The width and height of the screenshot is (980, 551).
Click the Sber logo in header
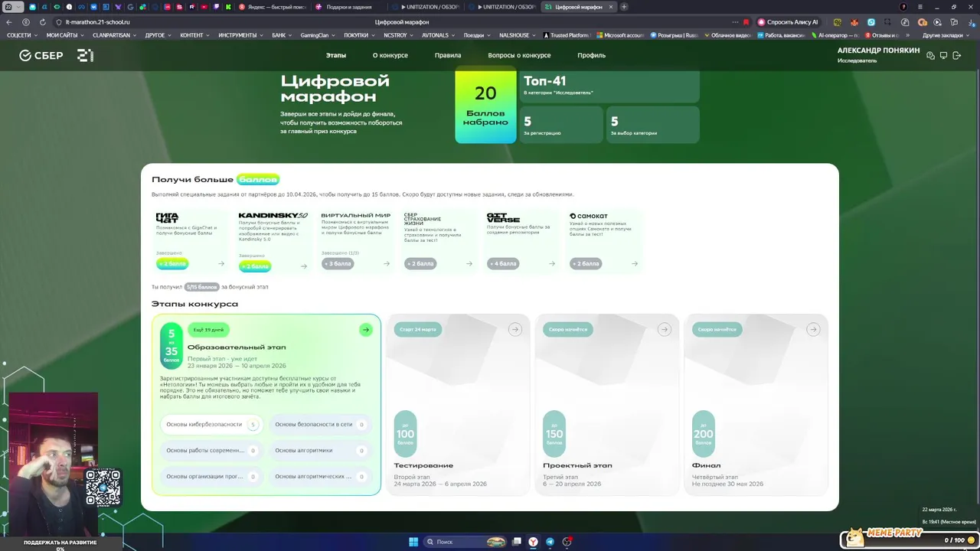click(41, 55)
